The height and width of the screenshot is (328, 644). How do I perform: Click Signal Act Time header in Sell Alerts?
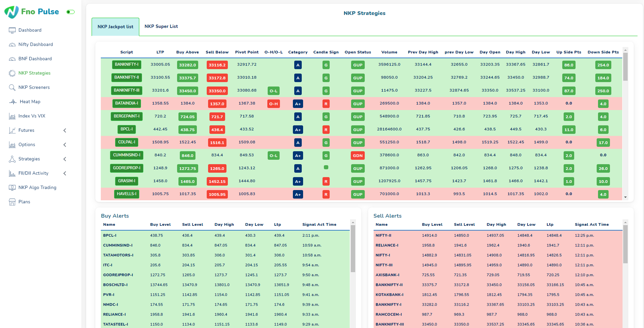592,224
